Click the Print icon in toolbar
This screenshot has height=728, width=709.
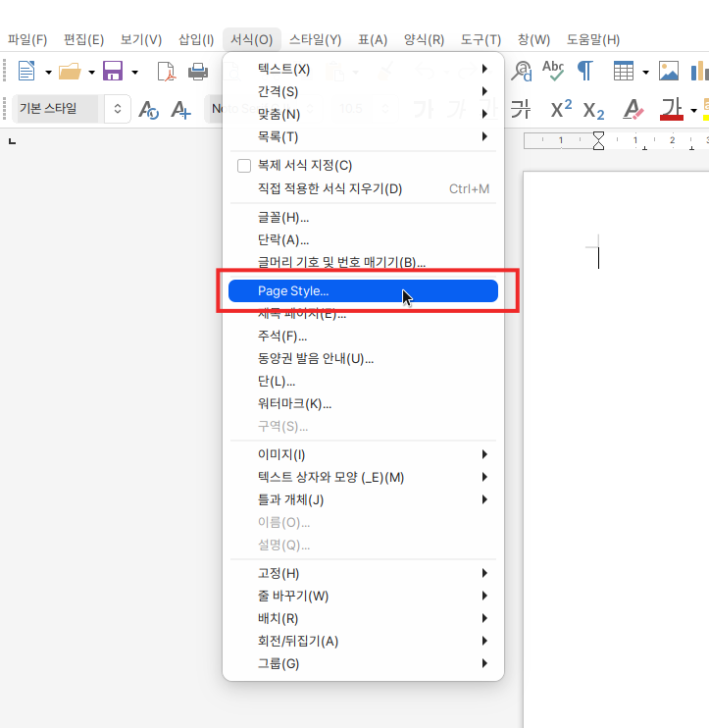[198, 72]
